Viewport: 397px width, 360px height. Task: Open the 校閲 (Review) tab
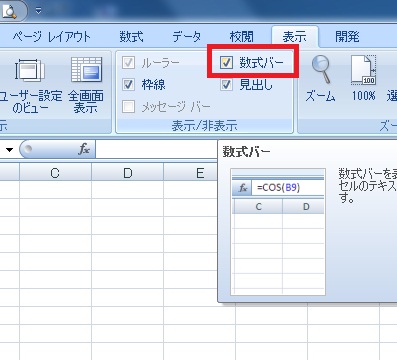pyautogui.click(x=241, y=36)
